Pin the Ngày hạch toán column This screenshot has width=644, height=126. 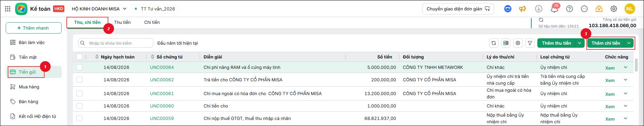[97, 57]
